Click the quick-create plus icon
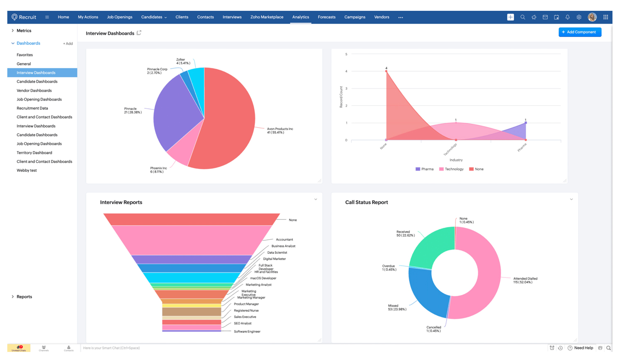 510,17
